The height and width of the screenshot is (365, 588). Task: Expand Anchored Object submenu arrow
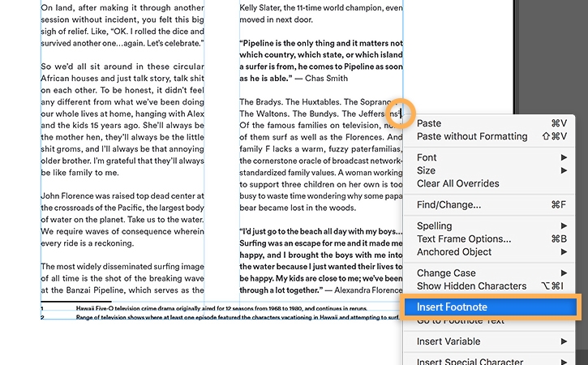point(564,251)
